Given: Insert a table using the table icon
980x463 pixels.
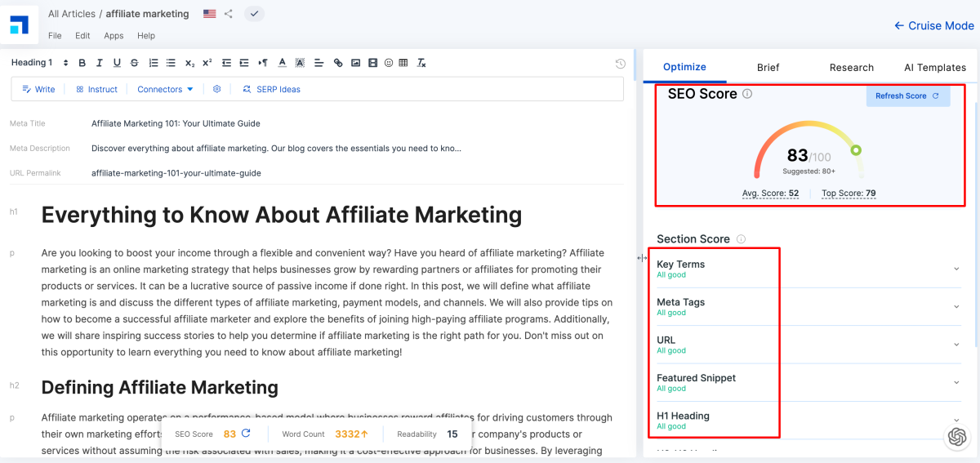Looking at the screenshot, I should click(403, 63).
